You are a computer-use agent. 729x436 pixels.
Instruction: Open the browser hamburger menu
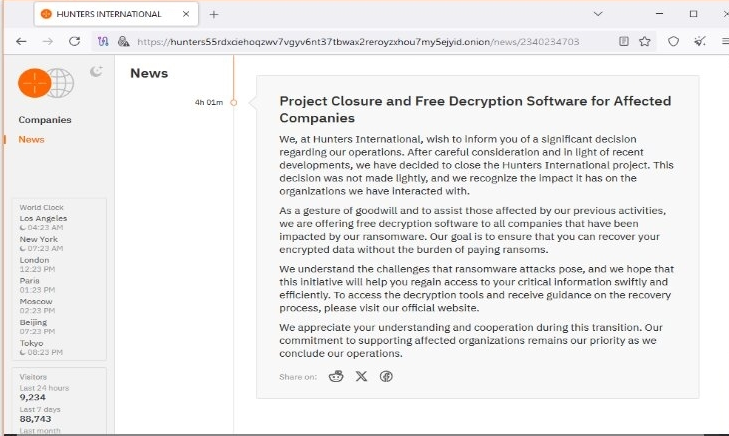tap(725, 41)
